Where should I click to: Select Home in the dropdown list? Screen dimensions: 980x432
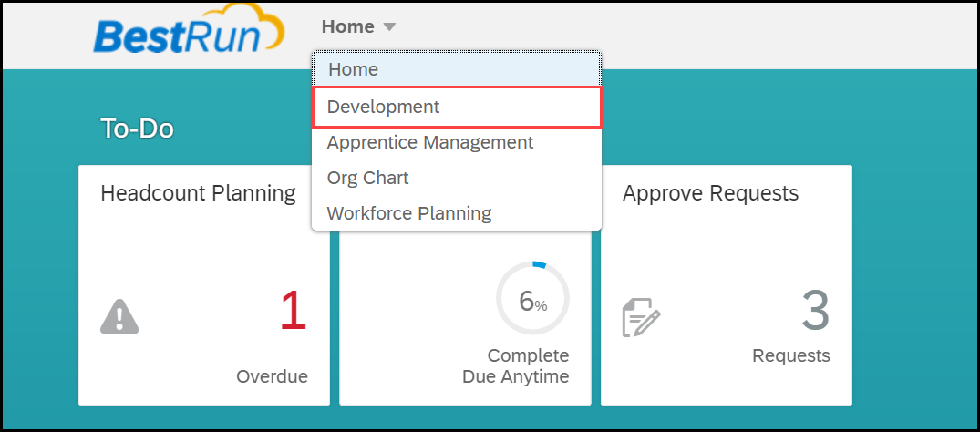[457, 69]
